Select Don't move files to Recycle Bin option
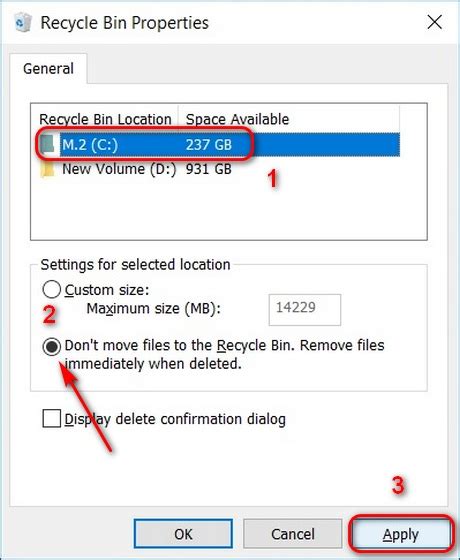460x560 pixels. click(51, 346)
